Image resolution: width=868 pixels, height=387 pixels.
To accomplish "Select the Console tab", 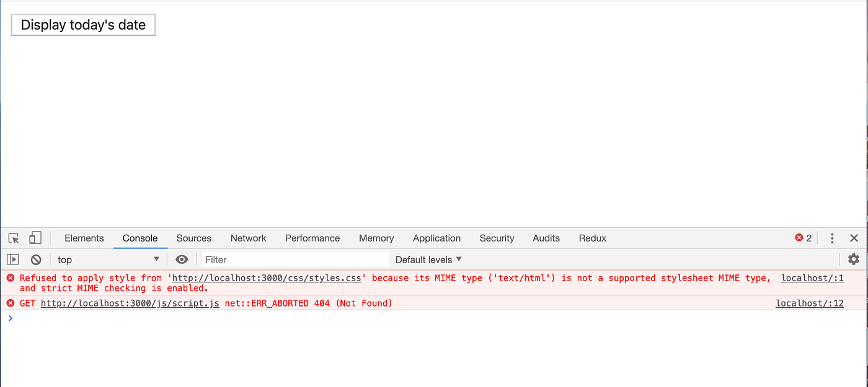I will pyautogui.click(x=140, y=238).
